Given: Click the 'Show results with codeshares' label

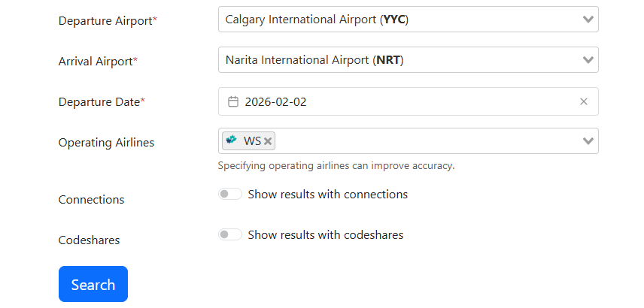Looking at the screenshot, I should pyautogui.click(x=326, y=234).
